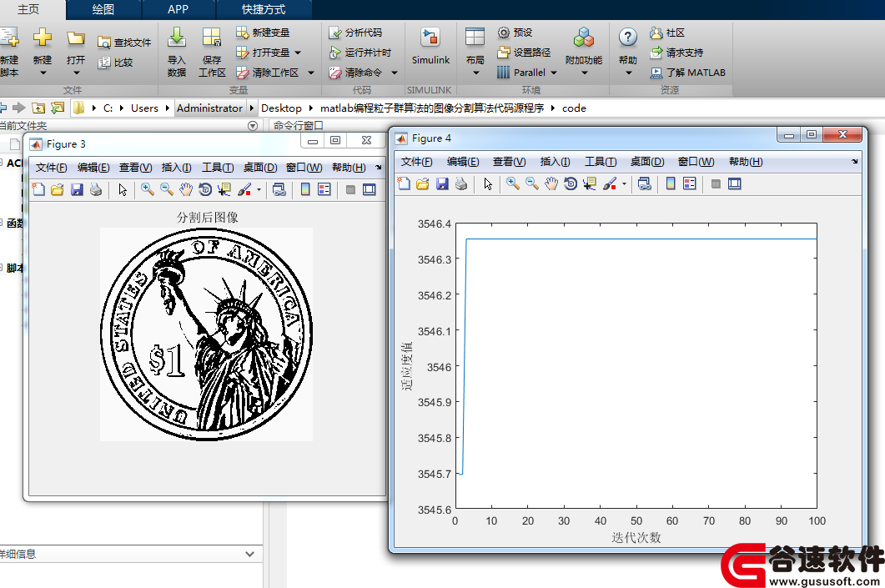
Task: Expand the 详细信息 details panel
Action: (x=250, y=554)
